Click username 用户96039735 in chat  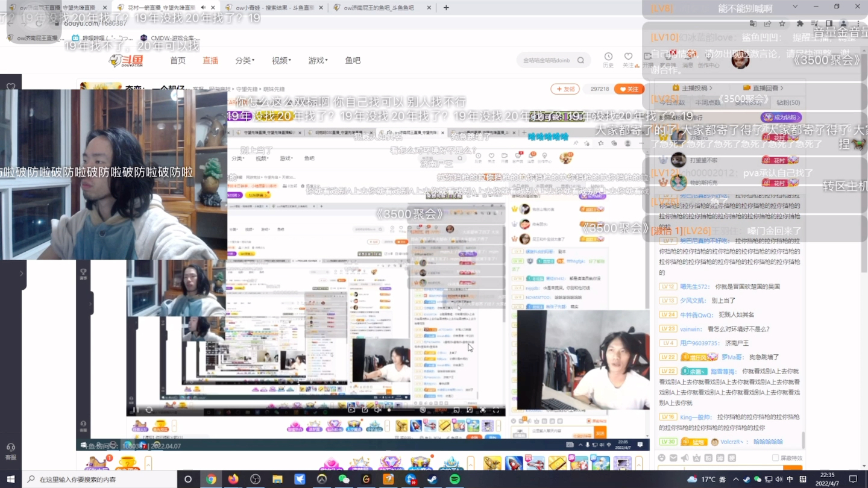click(x=699, y=343)
